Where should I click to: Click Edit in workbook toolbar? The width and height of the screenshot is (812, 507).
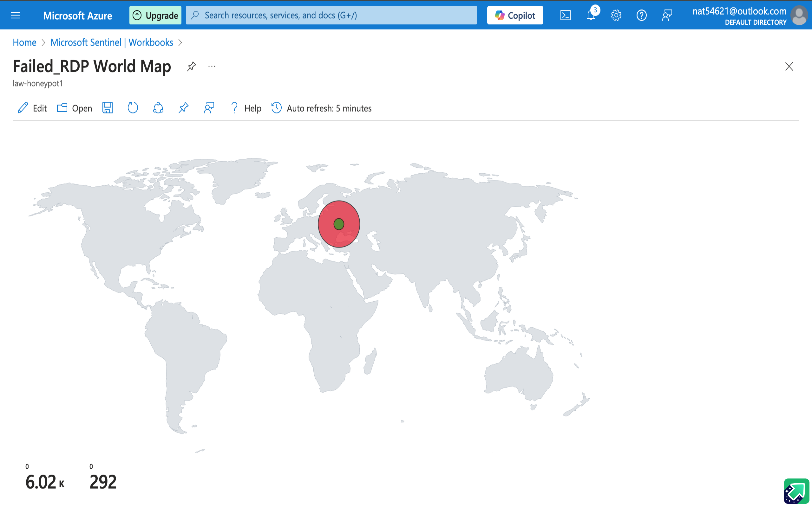(x=32, y=108)
